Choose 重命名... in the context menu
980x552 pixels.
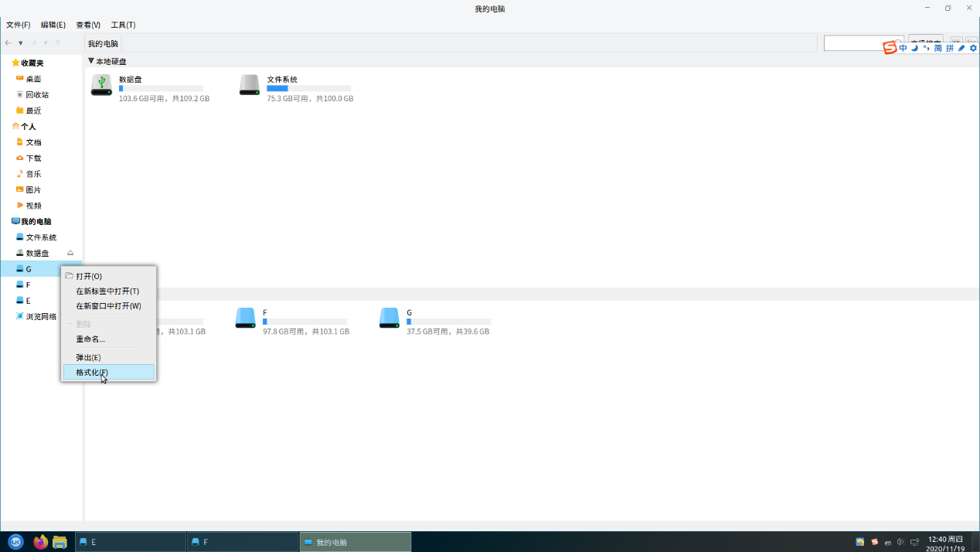coord(90,339)
